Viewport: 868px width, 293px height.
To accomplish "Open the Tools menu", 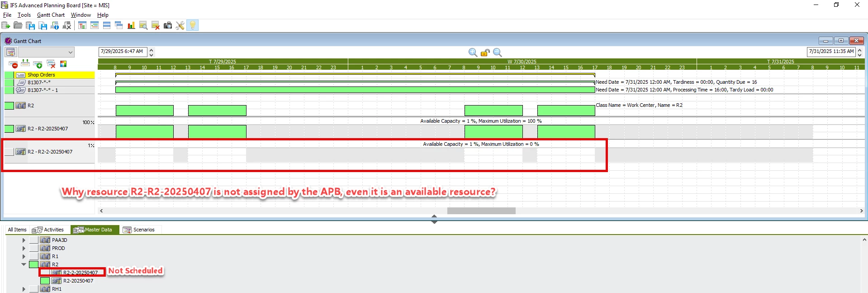I will 24,15.
